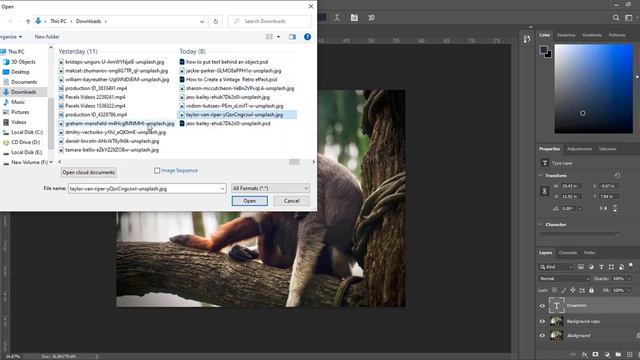640x360 pixels.
Task: Click the Cancel button in dialog
Action: [x=291, y=201]
